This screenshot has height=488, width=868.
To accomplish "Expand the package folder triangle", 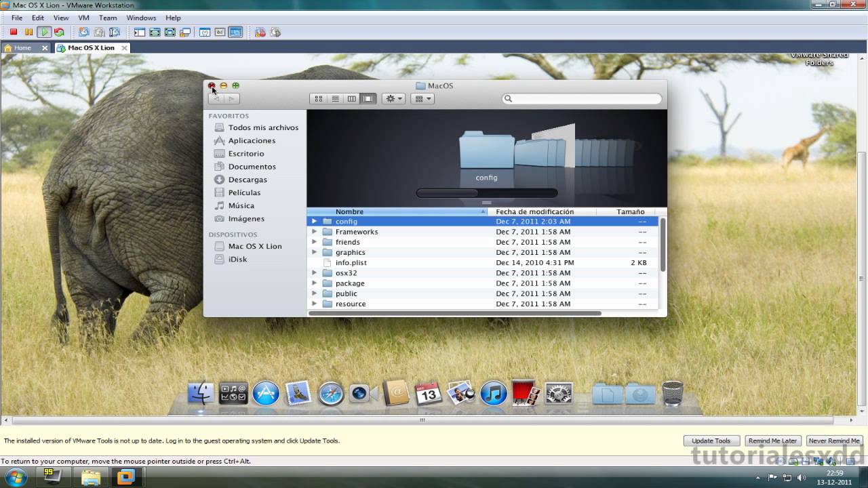I will pos(314,283).
